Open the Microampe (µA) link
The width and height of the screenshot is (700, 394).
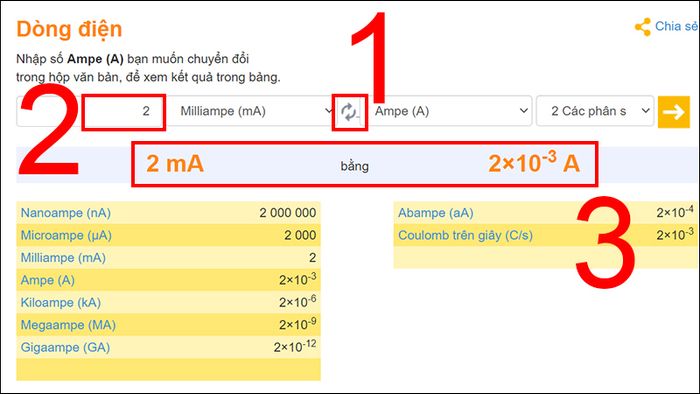pyautogui.click(x=66, y=235)
